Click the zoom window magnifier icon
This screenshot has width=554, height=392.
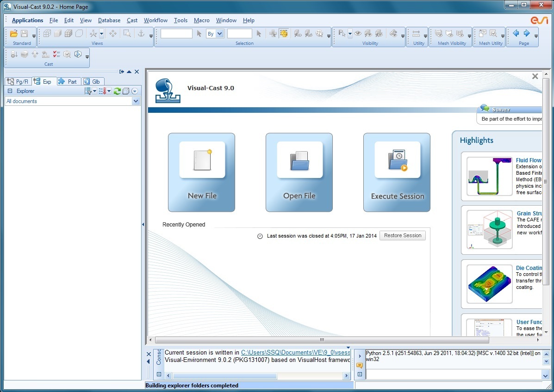coord(127,34)
